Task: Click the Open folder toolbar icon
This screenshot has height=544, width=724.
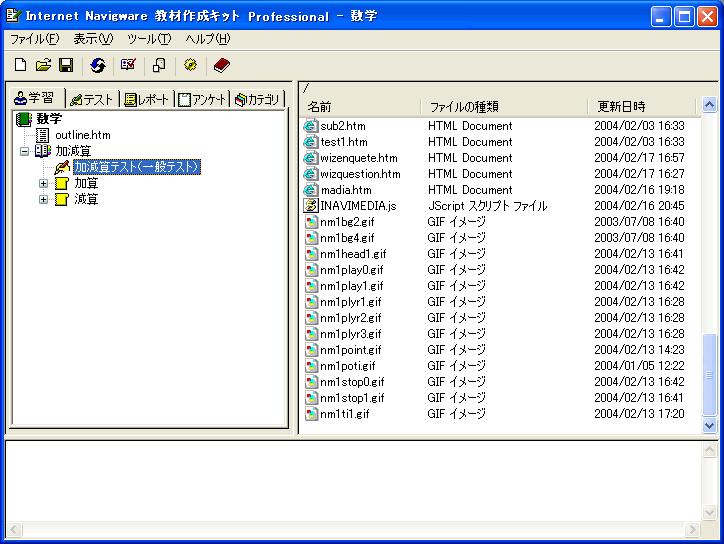Action: (x=43, y=65)
